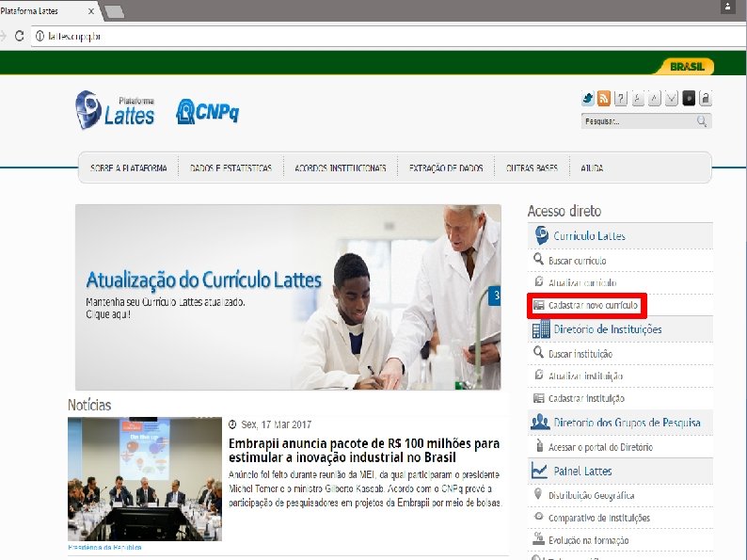Open the Acordos Institucionais menu
This screenshot has width=747, height=560.
(x=341, y=168)
